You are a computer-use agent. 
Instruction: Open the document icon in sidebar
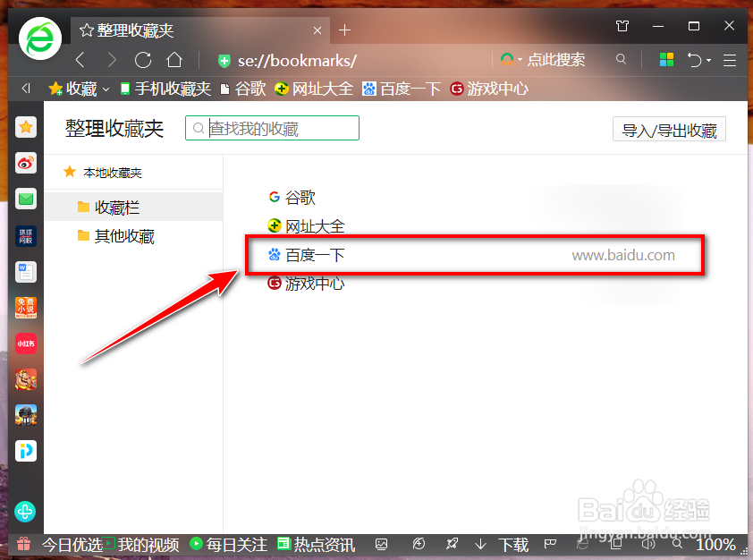[26, 272]
